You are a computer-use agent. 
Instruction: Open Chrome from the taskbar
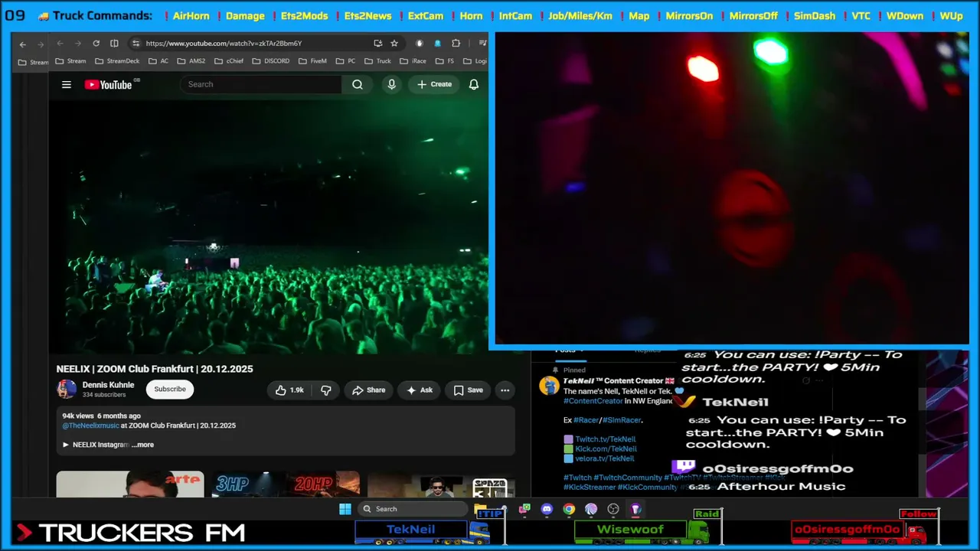click(x=569, y=509)
